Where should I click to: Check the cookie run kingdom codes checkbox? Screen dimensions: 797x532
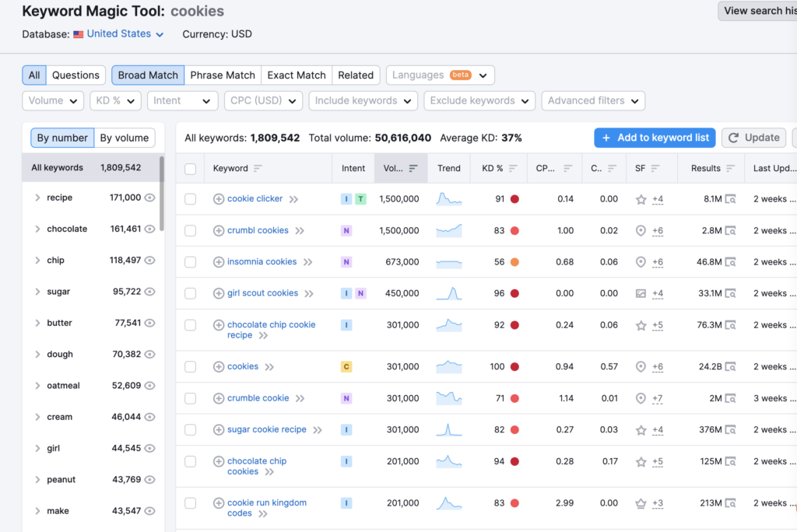coord(191,503)
